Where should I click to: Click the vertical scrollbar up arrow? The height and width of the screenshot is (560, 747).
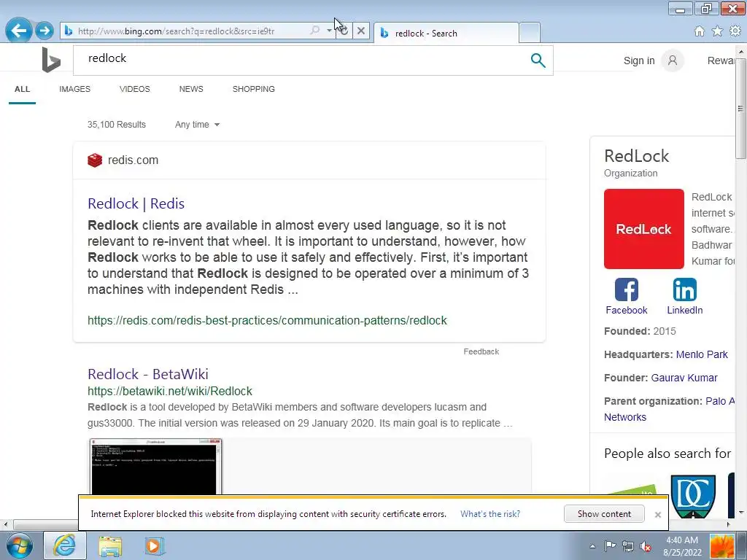click(x=741, y=50)
